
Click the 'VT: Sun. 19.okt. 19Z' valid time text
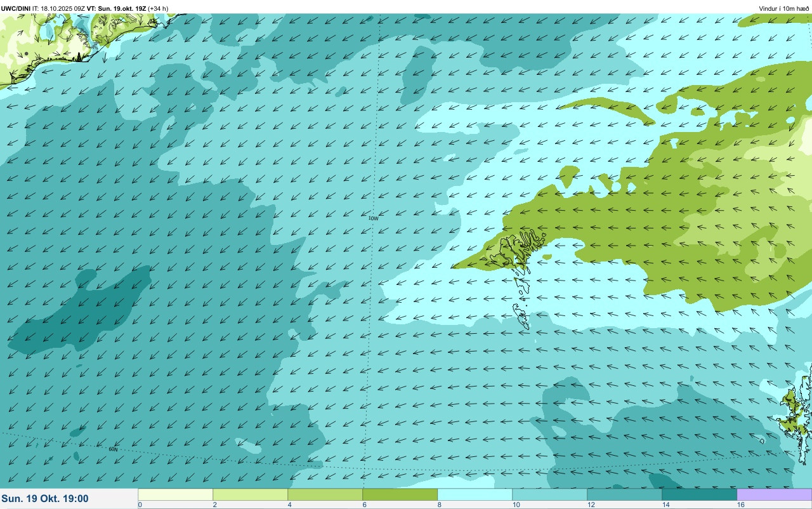click(x=117, y=8)
